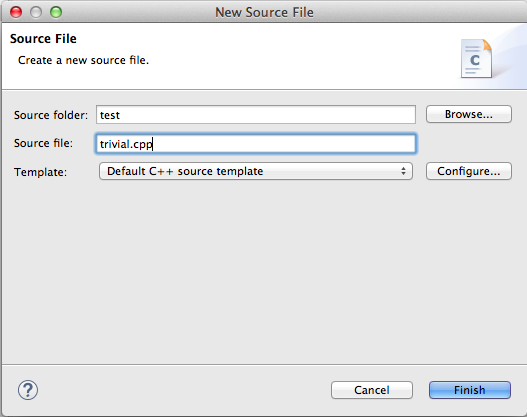527x417 pixels.
Task: Focus the Source folder field containing test
Action: (256, 115)
